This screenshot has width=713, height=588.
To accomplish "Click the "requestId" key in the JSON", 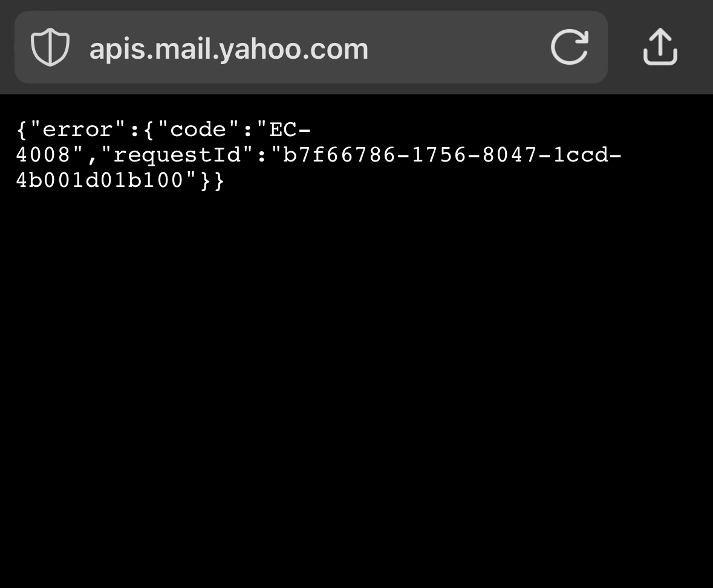I will pos(177,155).
